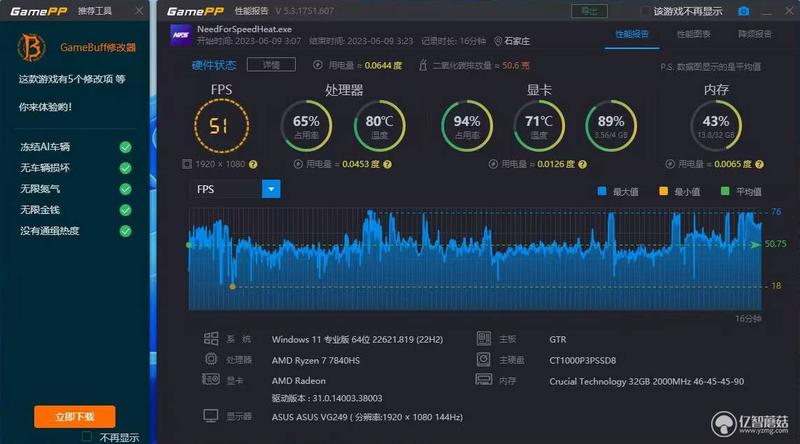Click the power icon under the 显卡 gauges

[x=493, y=164]
